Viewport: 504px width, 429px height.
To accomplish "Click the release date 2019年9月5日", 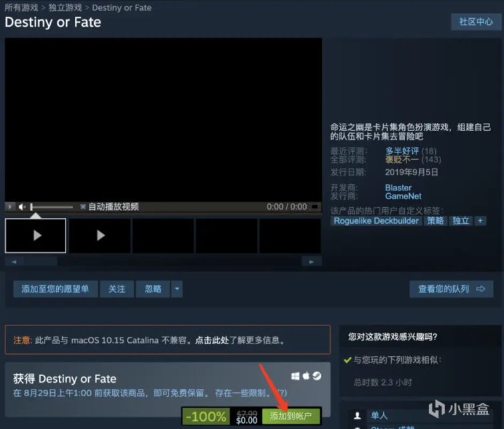I will pyautogui.click(x=412, y=172).
